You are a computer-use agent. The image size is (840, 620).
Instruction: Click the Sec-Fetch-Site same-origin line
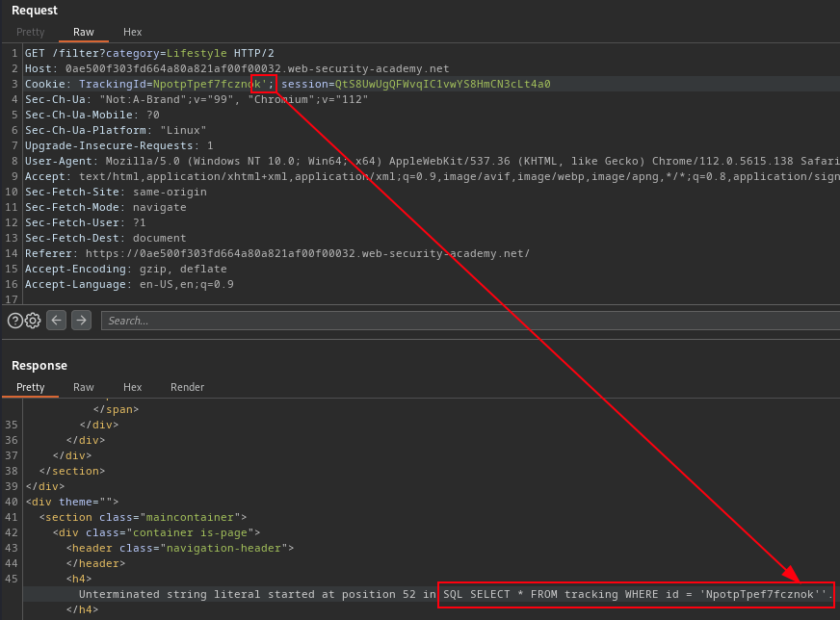click(116, 192)
